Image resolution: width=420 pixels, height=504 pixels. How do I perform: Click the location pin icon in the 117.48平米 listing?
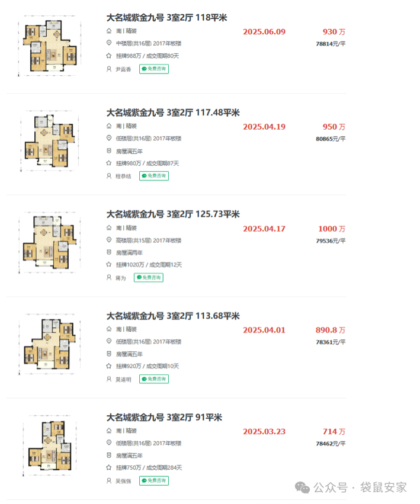[x=108, y=139]
